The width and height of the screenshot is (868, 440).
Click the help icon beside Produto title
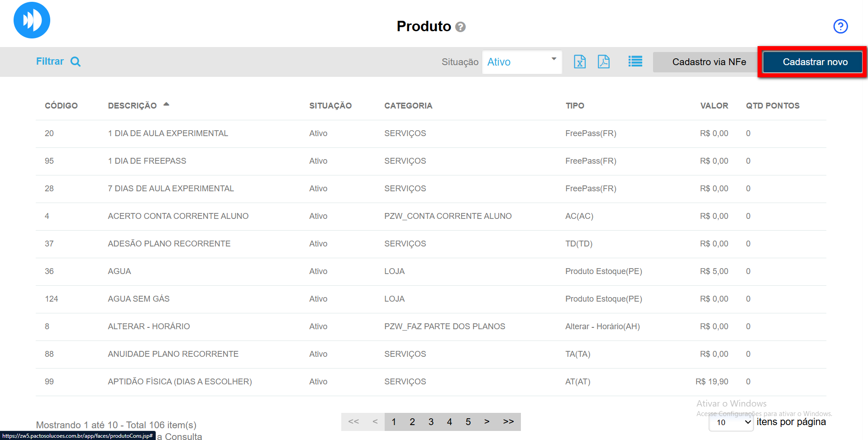coord(460,27)
